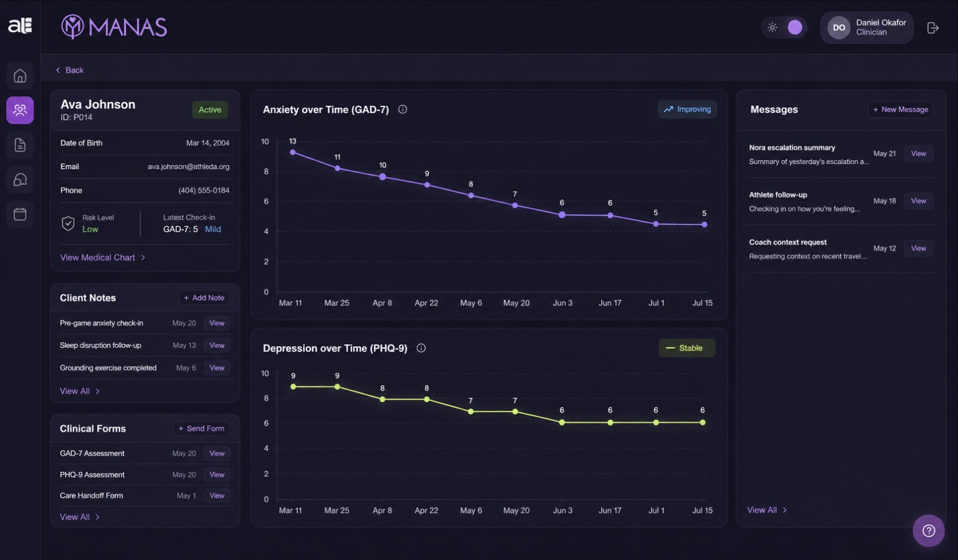This screenshot has width=958, height=560.
Task: Click the Add Note button
Action: (x=204, y=298)
